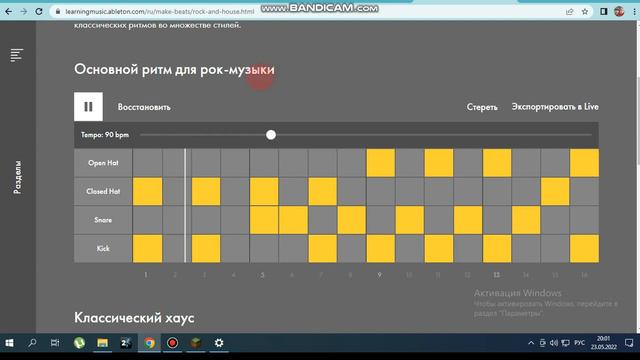Open the notification center icon
Image resolution: width=640 pixels, height=360 pixels.
[x=629, y=343]
